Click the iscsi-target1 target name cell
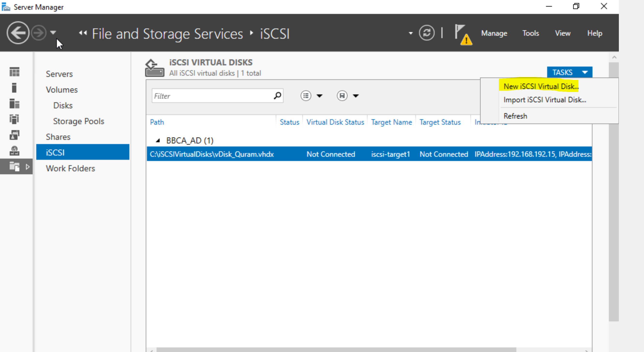 (x=391, y=154)
